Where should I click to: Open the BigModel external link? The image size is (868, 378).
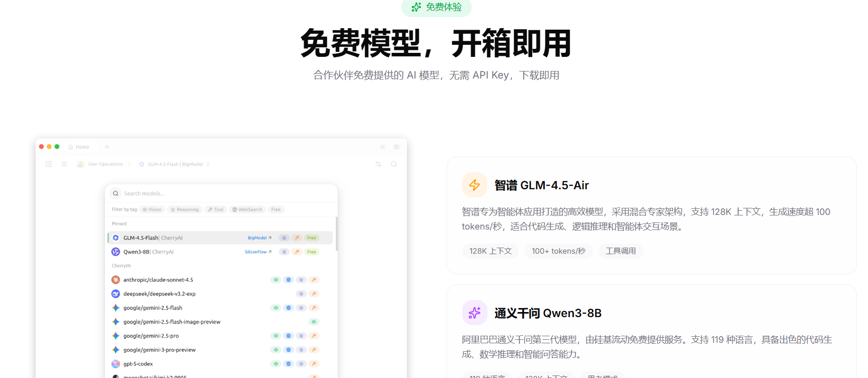(x=259, y=238)
